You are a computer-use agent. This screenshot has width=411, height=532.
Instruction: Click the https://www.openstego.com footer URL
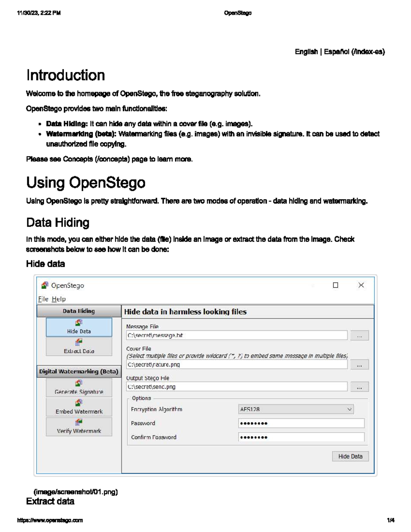[x=50, y=520]
